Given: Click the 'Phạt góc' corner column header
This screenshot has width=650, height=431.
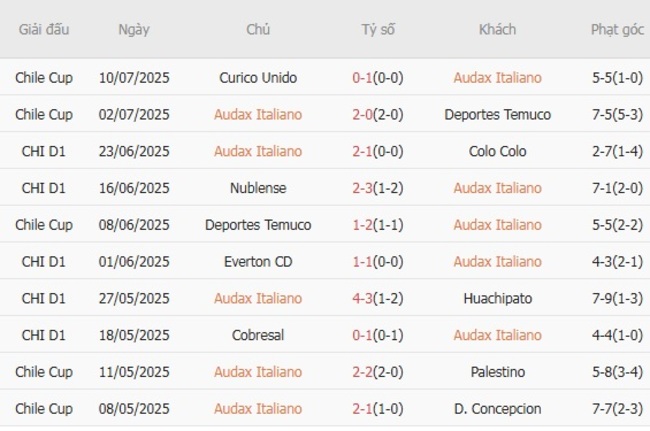Looking at the screenshot, I should click(x=616, y=29).
